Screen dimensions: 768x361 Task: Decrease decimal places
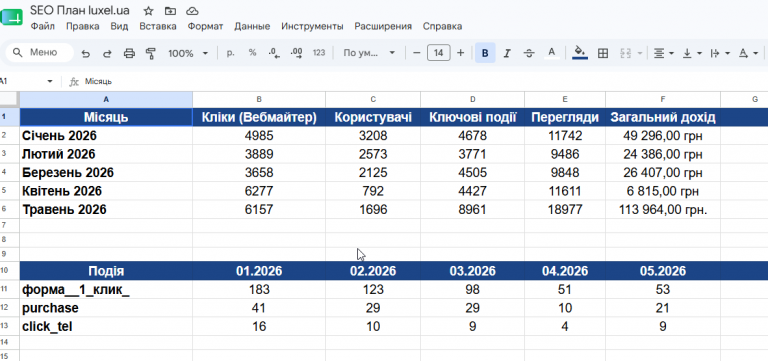click(274, 53)
